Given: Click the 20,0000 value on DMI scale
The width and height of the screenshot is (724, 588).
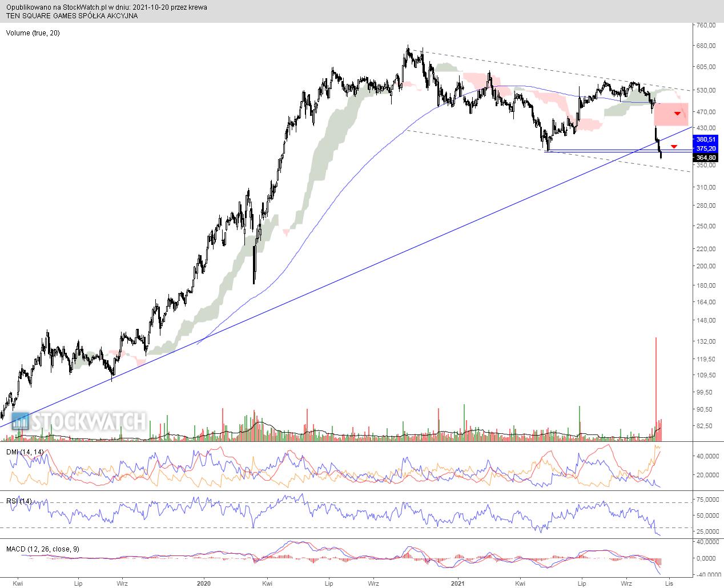Looking at the screenshot, I should coord(707,475).
